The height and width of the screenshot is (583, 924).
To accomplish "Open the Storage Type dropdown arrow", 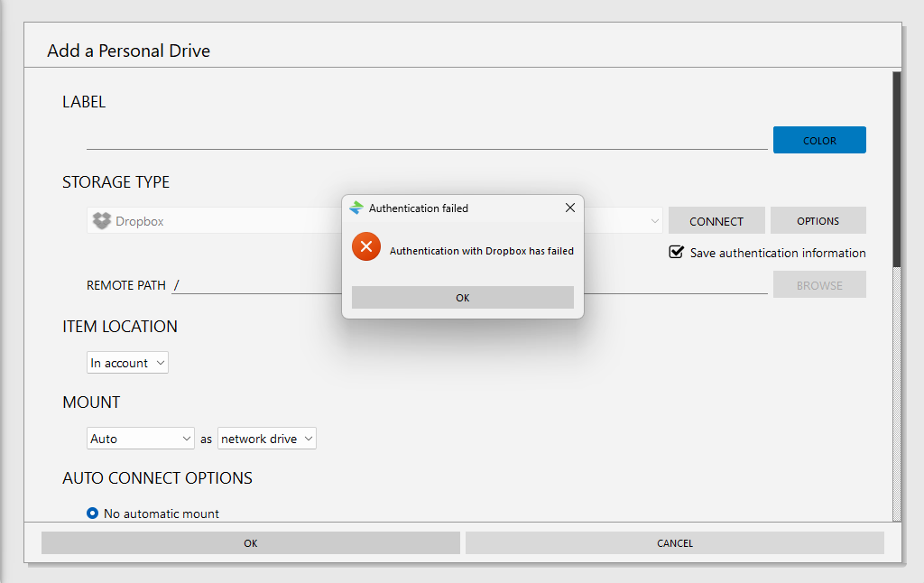I will click(x=654, y=221).
